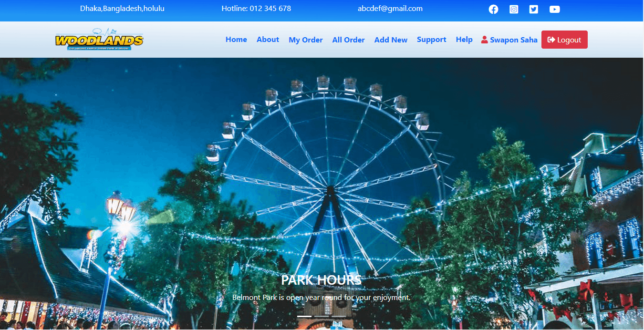
Task: Open the YouTube social icon
Action: [x=554, y=9]
